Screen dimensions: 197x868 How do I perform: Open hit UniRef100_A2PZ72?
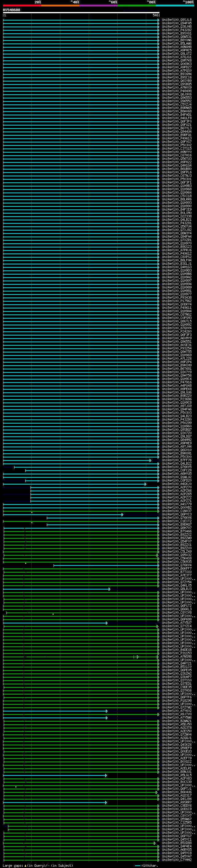176,497
